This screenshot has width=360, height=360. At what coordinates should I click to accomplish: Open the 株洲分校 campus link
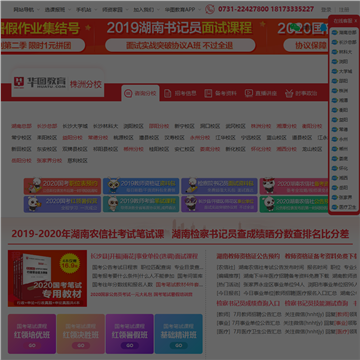(261, 126)
